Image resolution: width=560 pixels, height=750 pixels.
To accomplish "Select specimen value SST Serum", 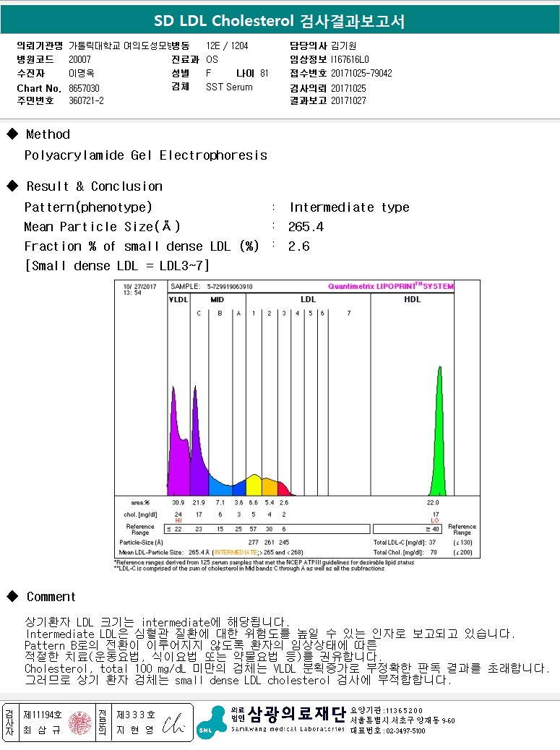I will coord(229,87).
